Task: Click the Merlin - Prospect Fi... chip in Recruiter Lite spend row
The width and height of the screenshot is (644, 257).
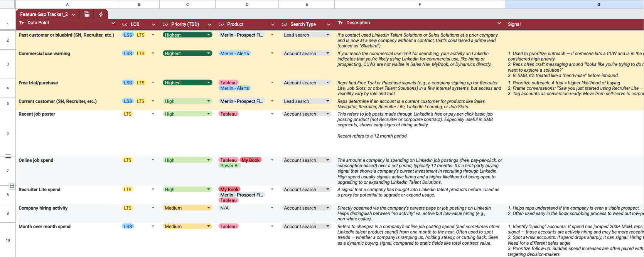Action: coord(241,195)
